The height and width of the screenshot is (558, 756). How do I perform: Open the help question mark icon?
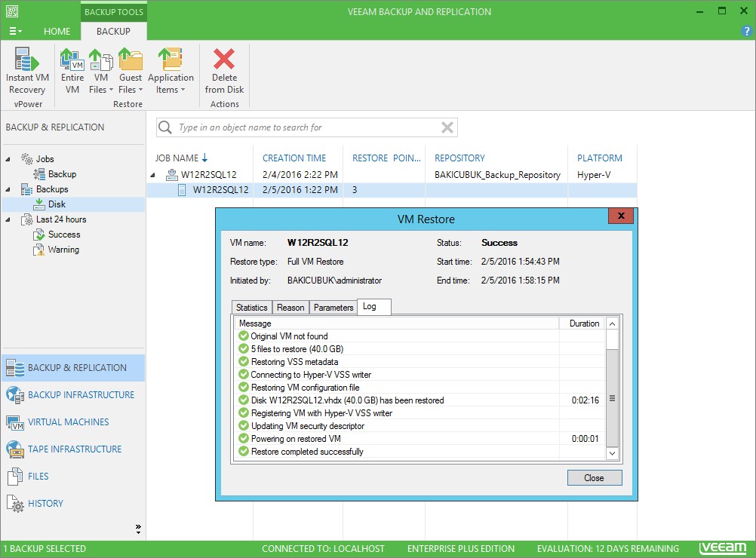(x=746, y=32)
